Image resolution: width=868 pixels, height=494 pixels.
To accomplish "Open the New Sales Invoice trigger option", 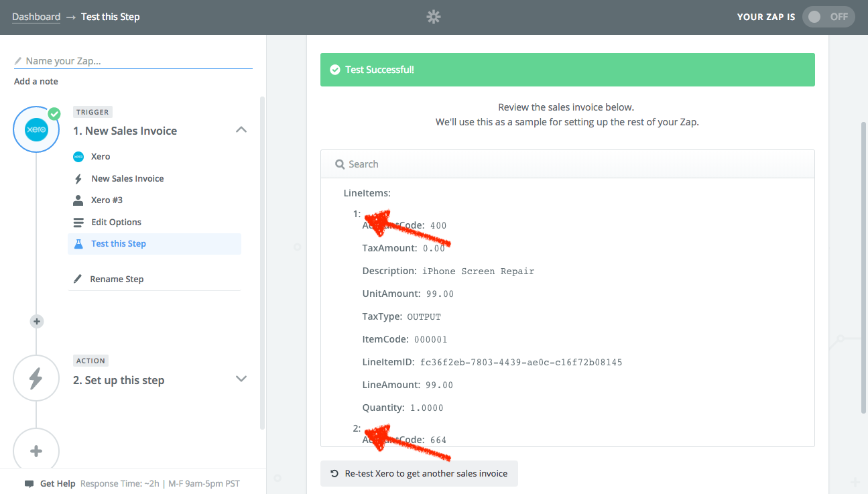I will point(127,178).
